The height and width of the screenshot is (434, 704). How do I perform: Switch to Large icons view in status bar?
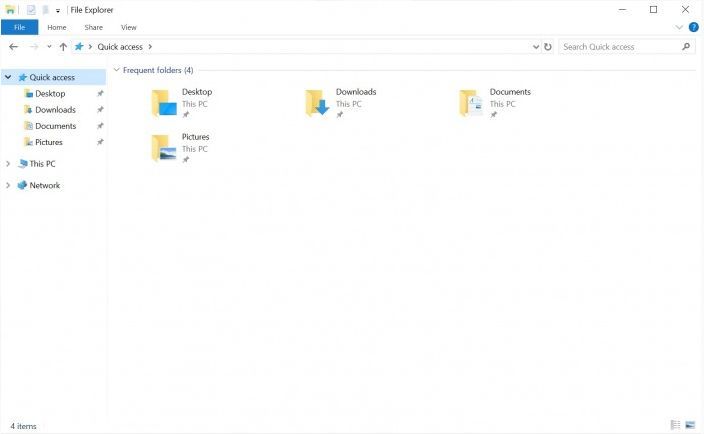click(691, 426)
